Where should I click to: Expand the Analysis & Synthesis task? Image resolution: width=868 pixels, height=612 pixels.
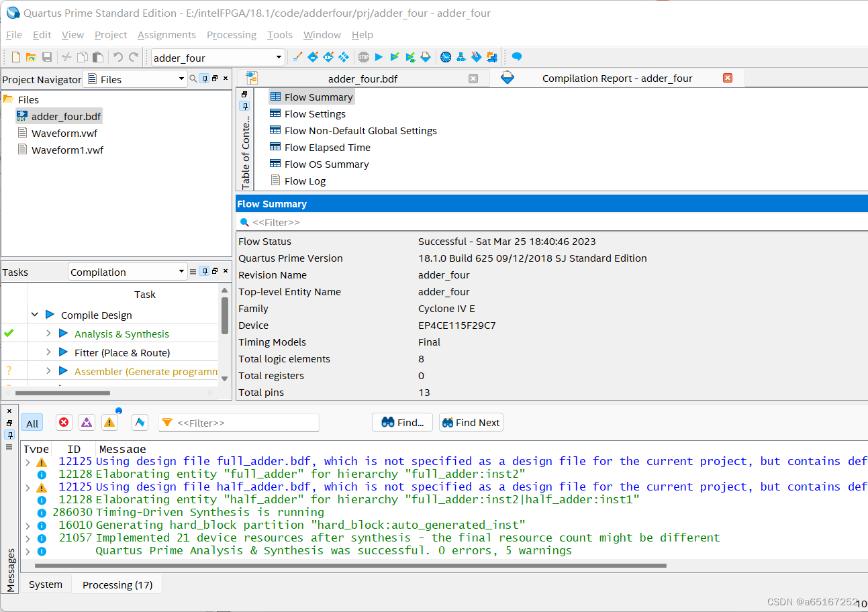tap(48, 334)
